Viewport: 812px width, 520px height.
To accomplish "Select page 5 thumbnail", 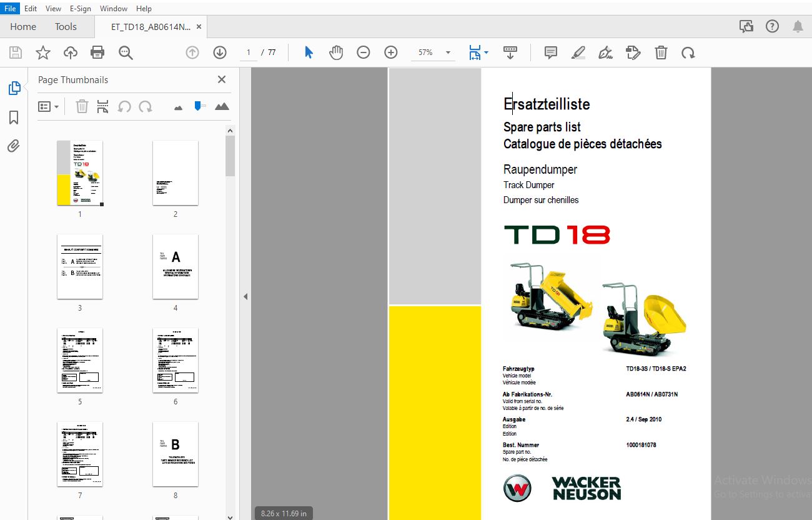I will 80,361.
